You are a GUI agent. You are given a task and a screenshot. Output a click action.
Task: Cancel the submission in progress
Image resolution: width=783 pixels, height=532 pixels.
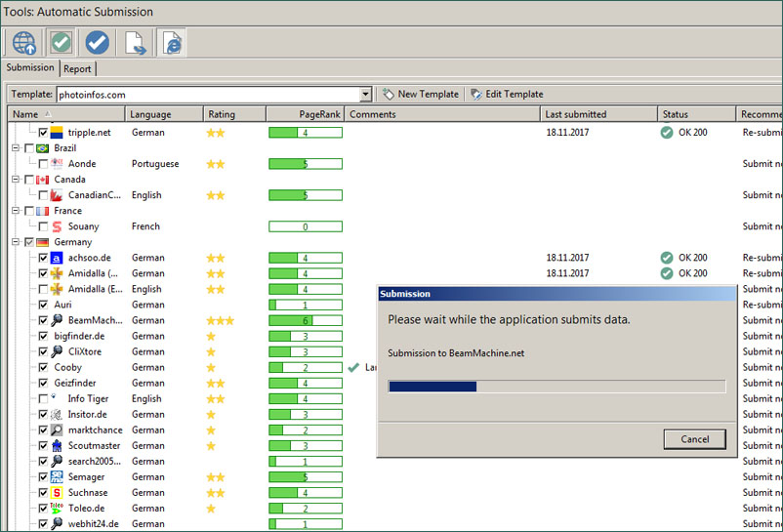[x=694, y=439]
